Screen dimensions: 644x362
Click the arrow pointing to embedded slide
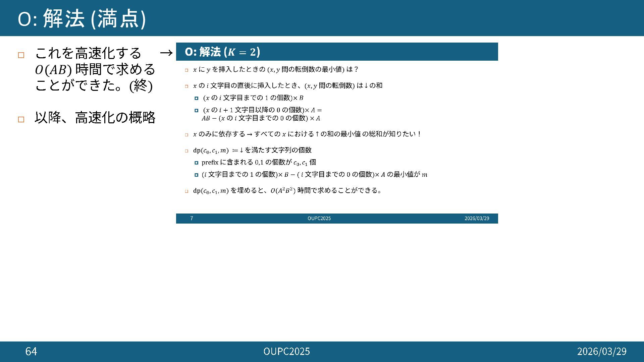point(166,53)
